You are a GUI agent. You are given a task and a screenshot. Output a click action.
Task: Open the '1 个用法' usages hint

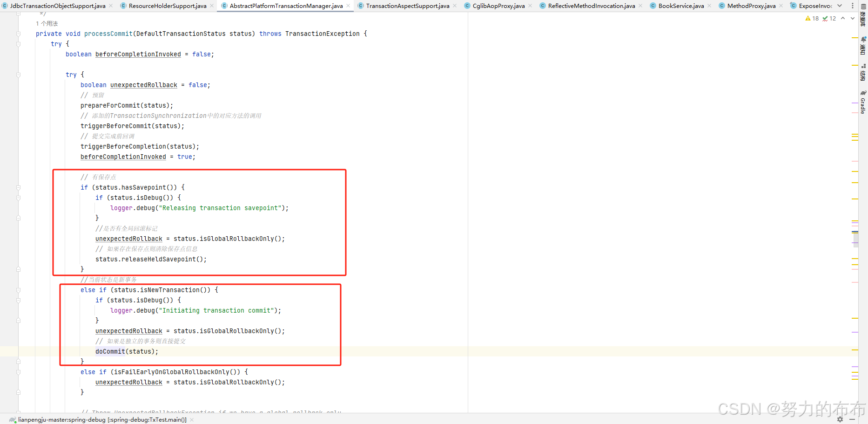coord(47,23)
